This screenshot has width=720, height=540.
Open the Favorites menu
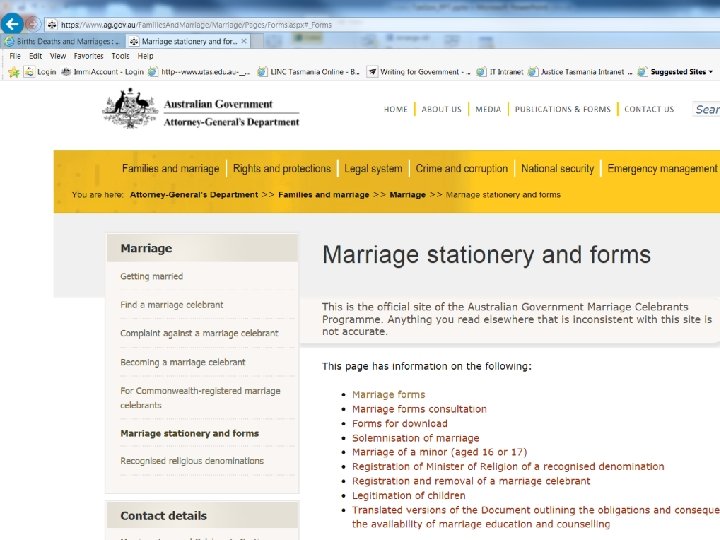tap(88, 56)
